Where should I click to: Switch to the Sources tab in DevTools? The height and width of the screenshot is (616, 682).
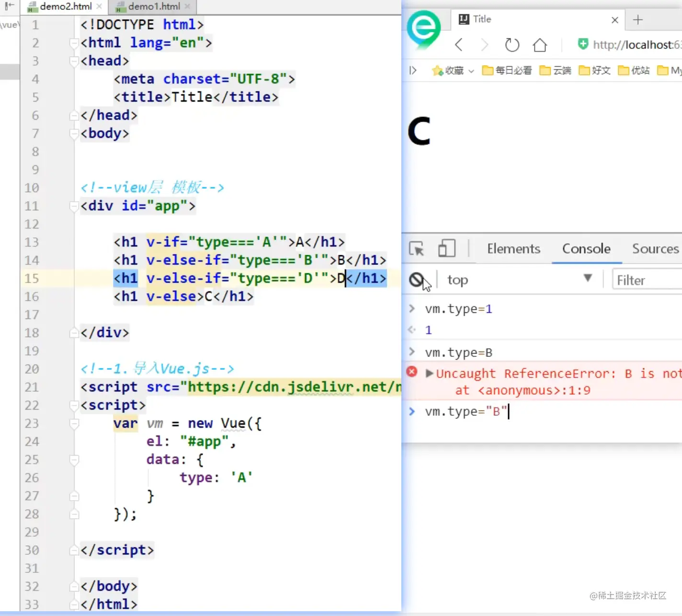pyautogui.click(x=655, y=249)
